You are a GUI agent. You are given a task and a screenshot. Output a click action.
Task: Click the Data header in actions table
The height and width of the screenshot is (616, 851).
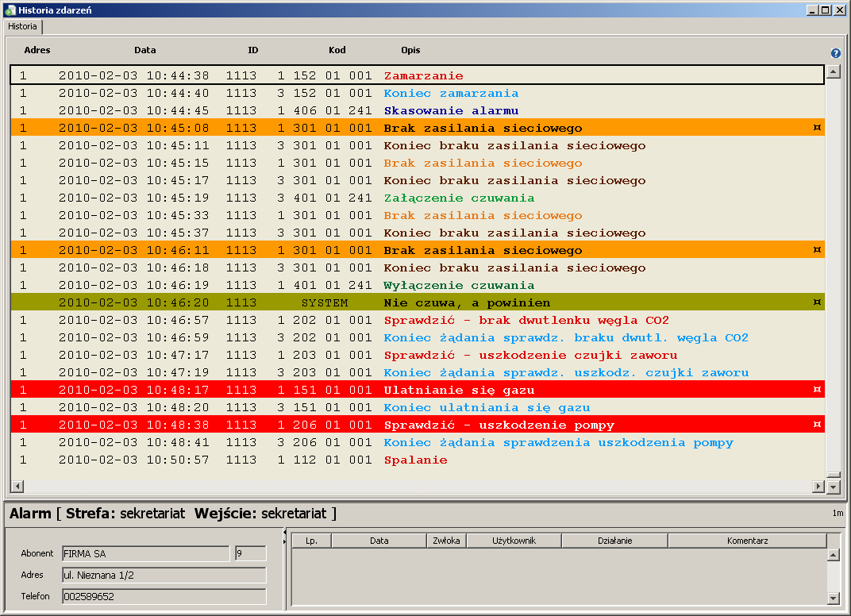click(x=379, y=541)
